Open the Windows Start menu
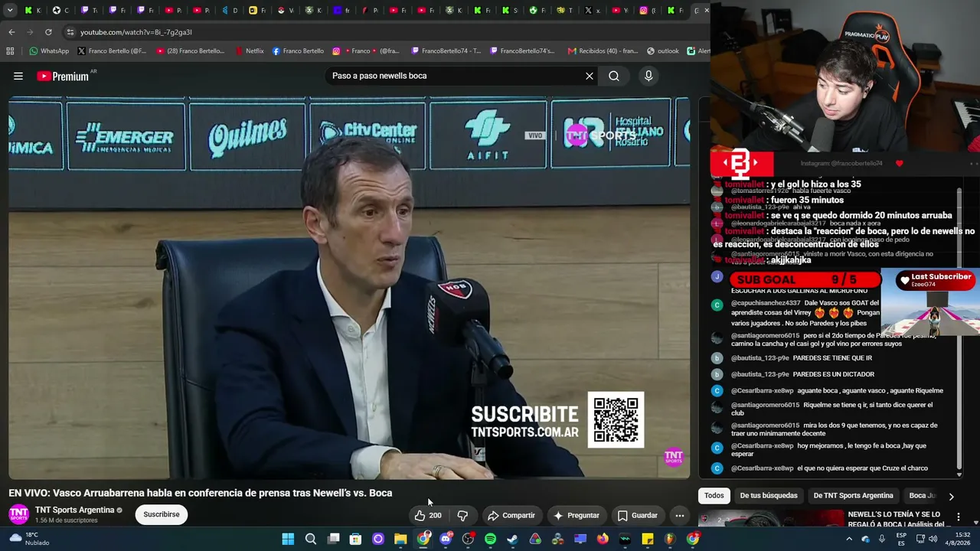The height and width of the screenshot is (551, 980). pyautogui.click(x=288, y=539)
